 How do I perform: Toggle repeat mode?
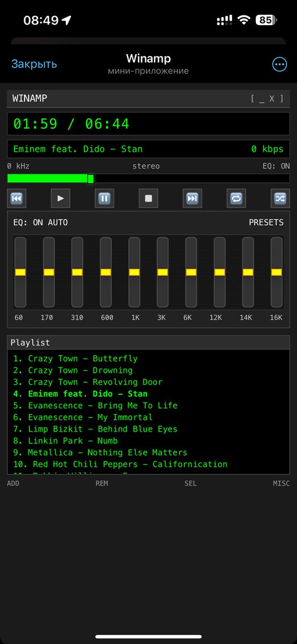click(236, 198)
